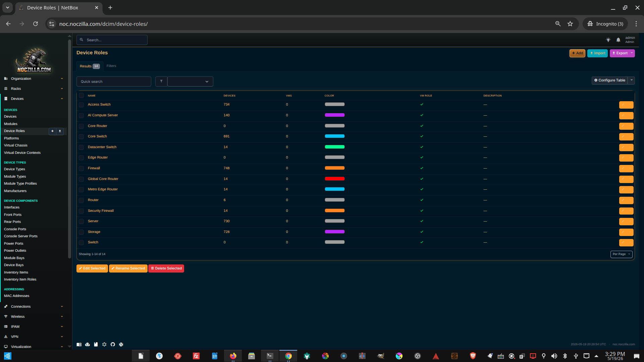Click the plus icon beside Device Roles

[52, 131]
